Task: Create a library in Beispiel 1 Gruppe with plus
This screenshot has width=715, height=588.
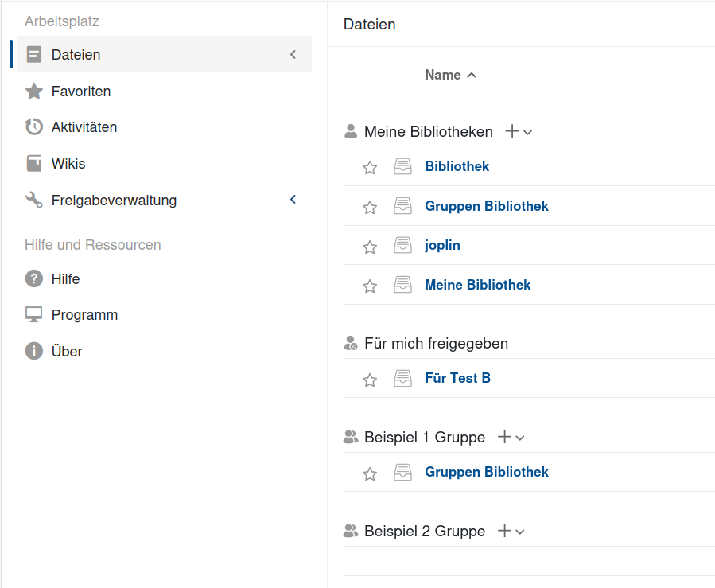Action: (x=504, y=437)
